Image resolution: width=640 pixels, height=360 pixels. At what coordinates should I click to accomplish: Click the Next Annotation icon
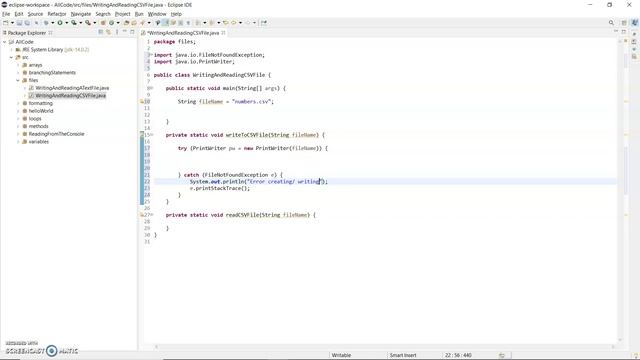pos(198,23)
